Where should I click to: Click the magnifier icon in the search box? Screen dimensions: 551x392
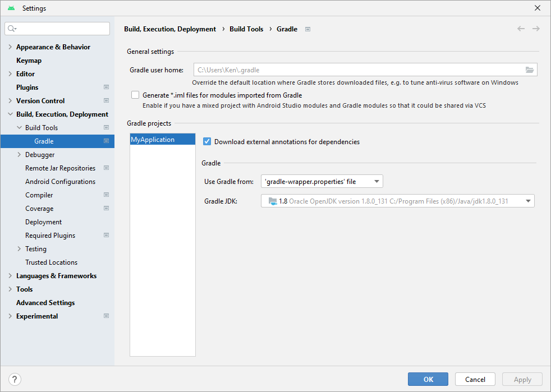pos(10,28)
